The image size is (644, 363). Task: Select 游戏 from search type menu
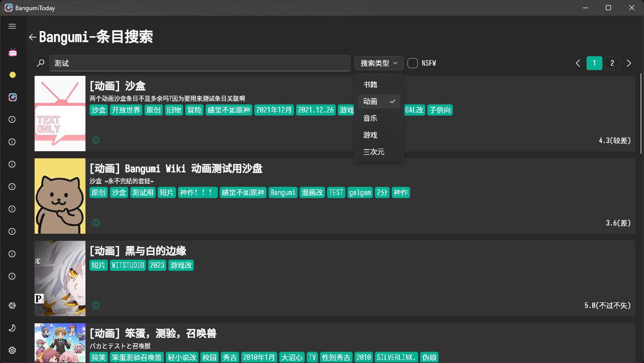click(379, 135)
